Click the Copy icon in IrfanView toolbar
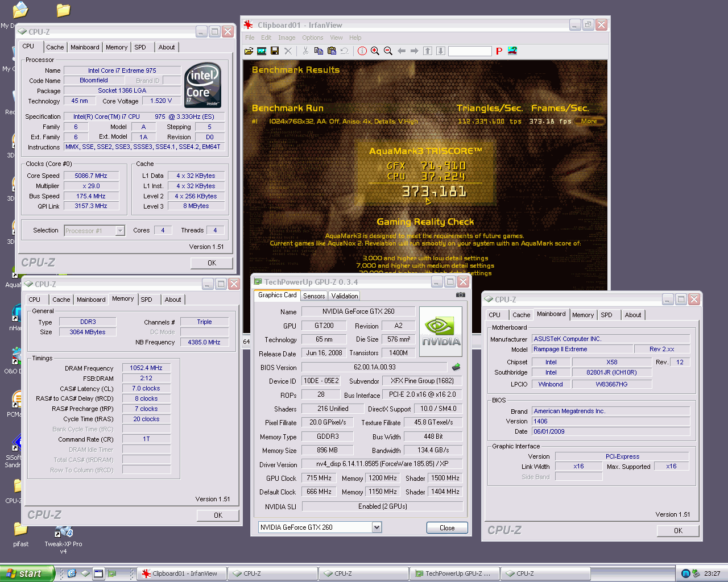The width and height of the screenshot is (728, 582). (318, 51)
